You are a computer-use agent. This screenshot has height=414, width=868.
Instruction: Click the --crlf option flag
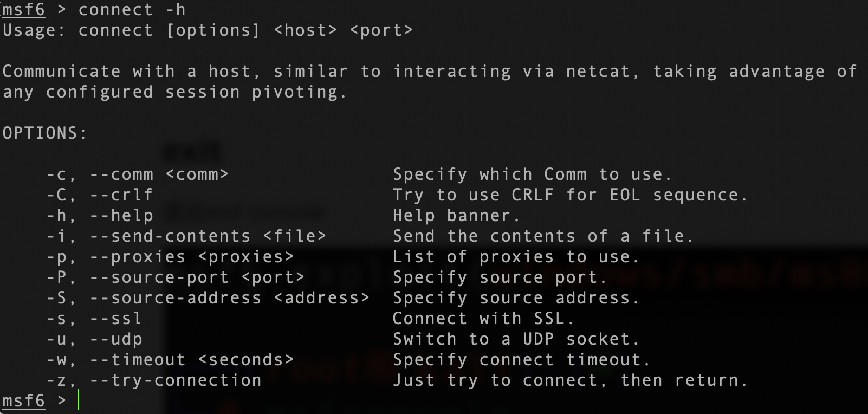[121, 195]
